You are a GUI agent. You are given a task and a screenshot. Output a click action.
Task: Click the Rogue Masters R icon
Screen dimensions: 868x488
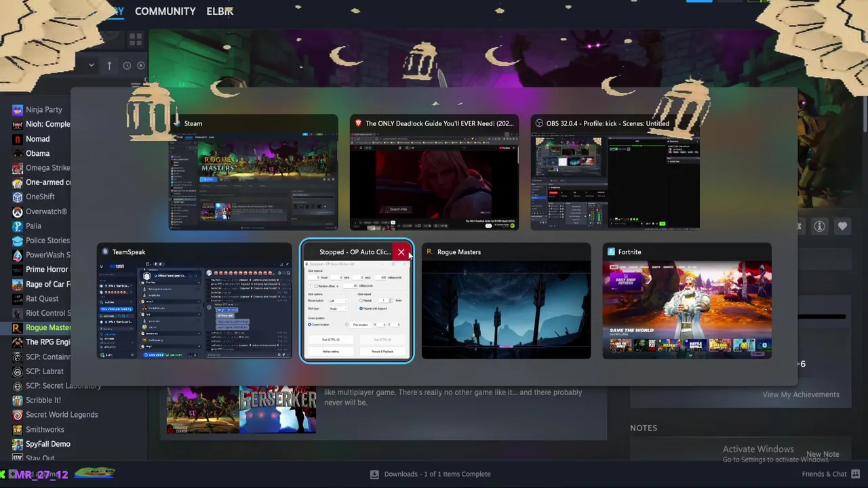coord(18,328)
